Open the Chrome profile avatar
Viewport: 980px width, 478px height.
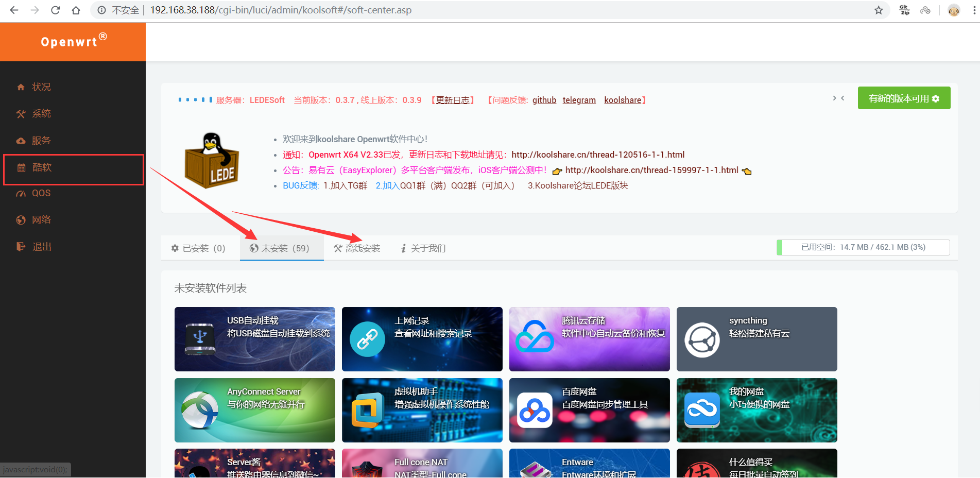coord(954,10)
